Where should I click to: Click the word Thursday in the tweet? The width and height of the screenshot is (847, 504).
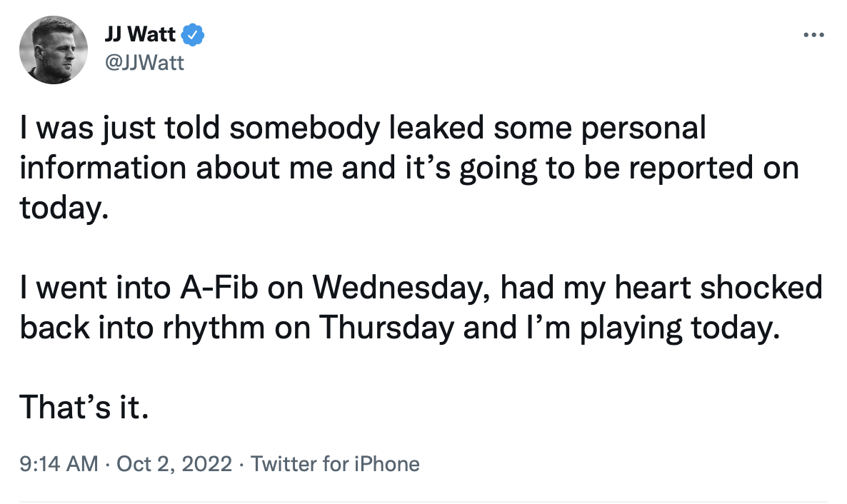point(387,328)
